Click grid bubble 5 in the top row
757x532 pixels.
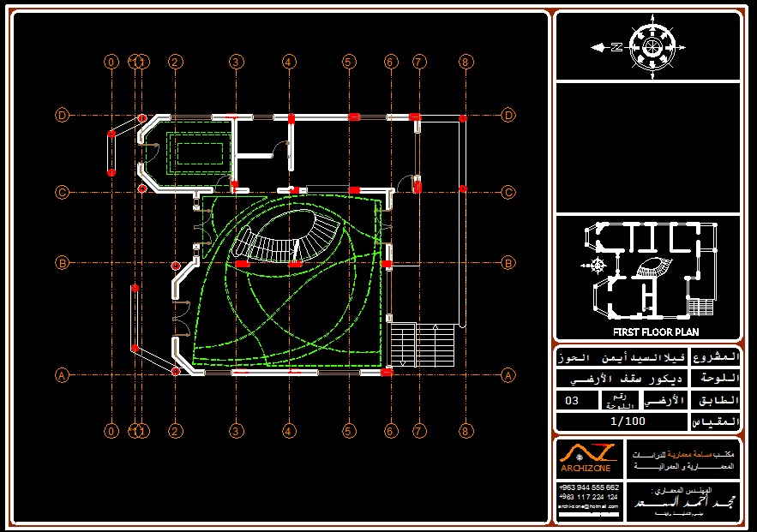coord(348,62)
